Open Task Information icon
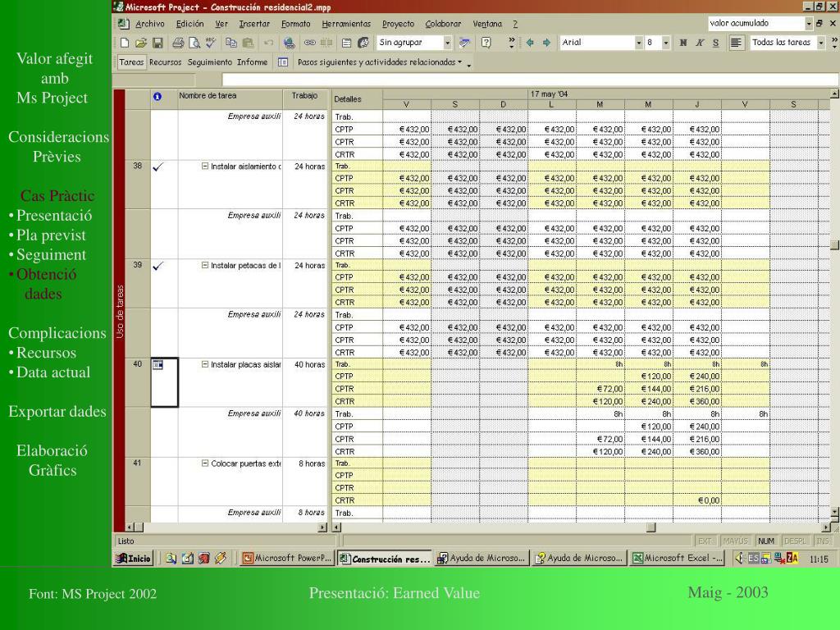The height and width of the screenshot is (630, 840). pos(346,43)
